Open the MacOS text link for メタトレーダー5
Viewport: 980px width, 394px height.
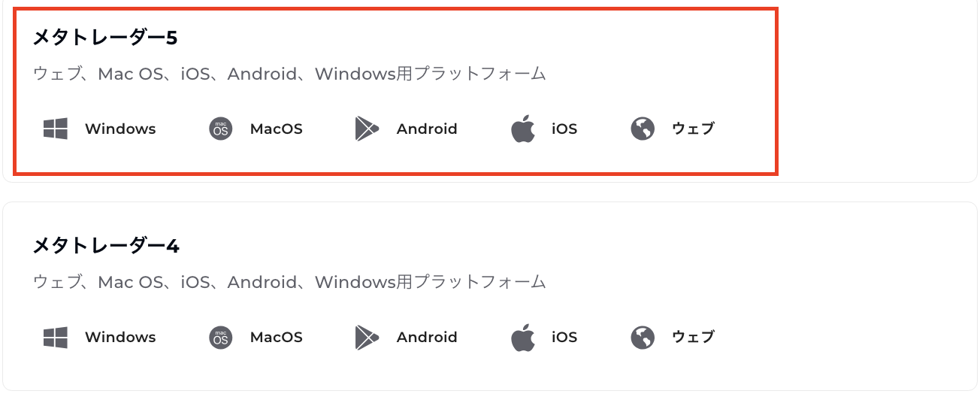277,129
